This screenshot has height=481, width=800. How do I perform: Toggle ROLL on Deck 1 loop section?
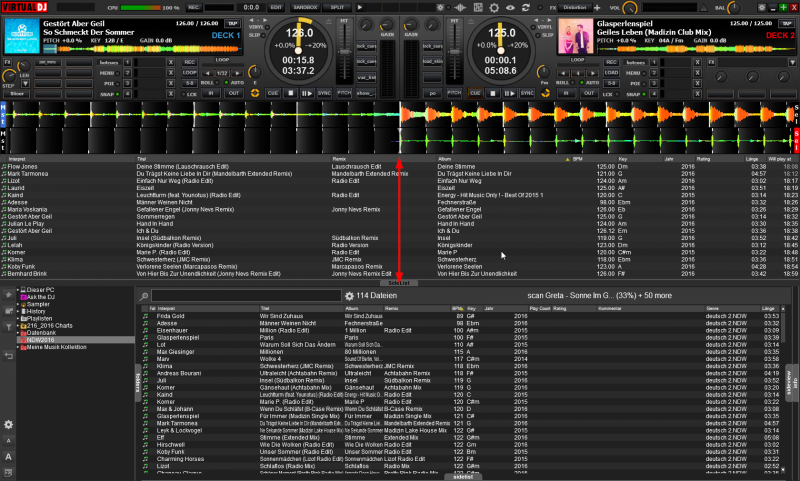pyautogui.click(x=209, y=83)
